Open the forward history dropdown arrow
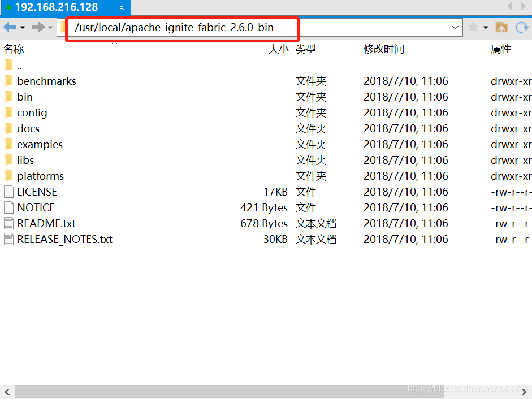The image size is (532, 399). click(50, 28)
